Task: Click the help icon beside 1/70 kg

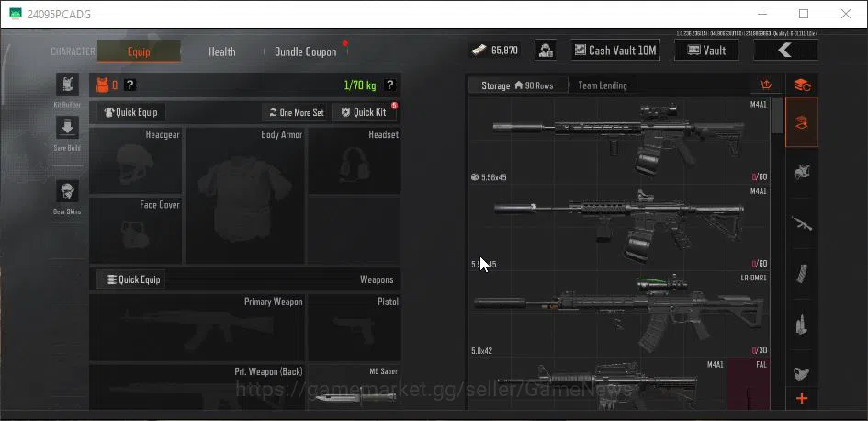Action: point(390,85)
